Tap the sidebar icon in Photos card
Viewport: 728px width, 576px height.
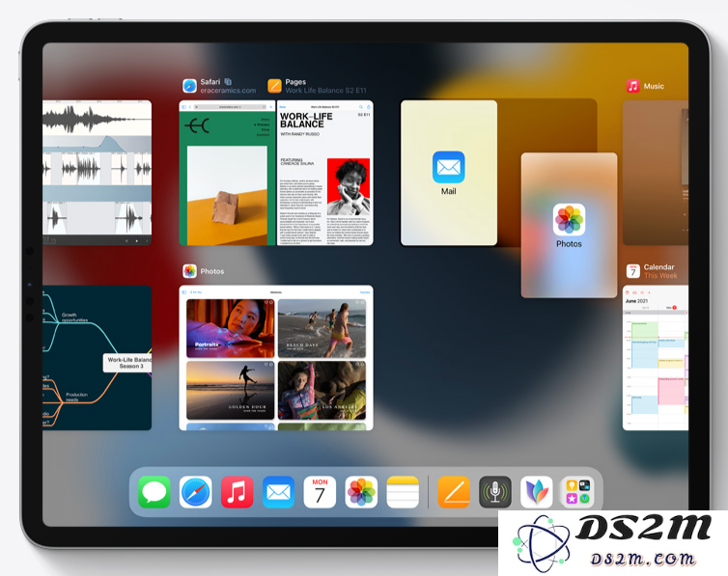pyautogui.click(x=183, y=292)
